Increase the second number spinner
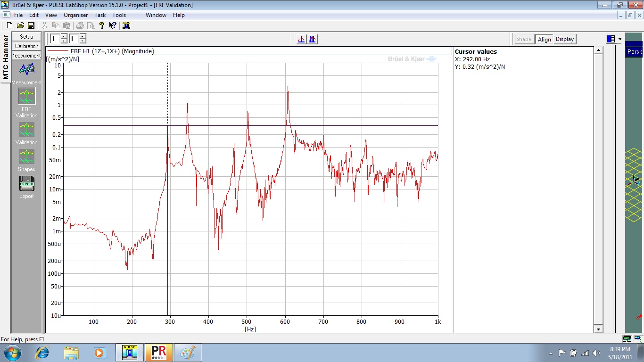The height and width of the screenshot is (362, 644). coord(83,36)
